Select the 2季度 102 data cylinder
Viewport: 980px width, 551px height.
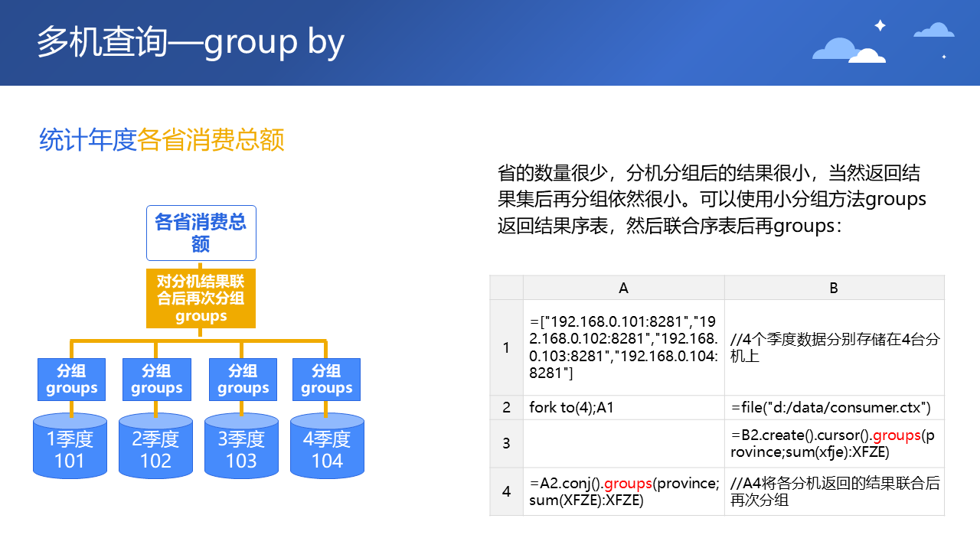pos(155,446)
